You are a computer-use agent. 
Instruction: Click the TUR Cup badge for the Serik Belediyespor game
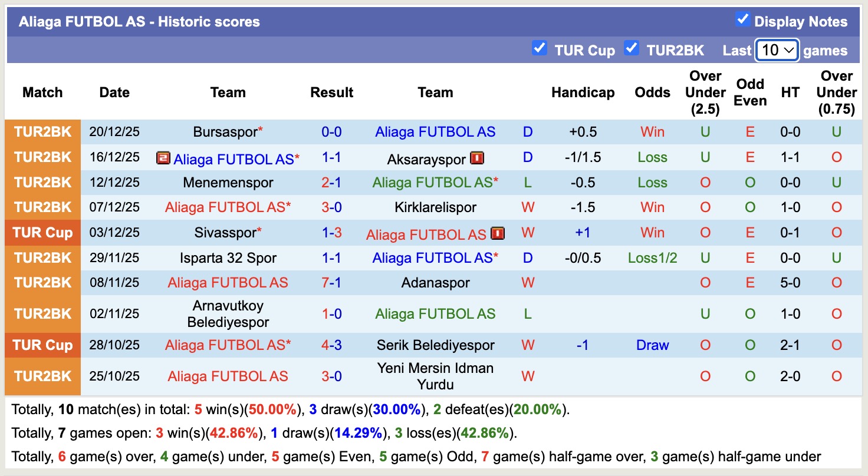(42, 345)
